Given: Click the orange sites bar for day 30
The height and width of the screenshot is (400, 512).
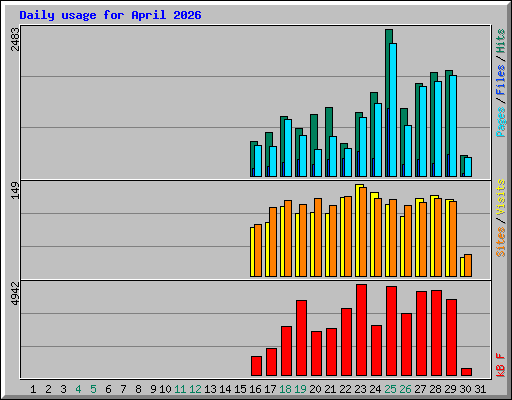Looking at the screenshot, I should (468, 265).
